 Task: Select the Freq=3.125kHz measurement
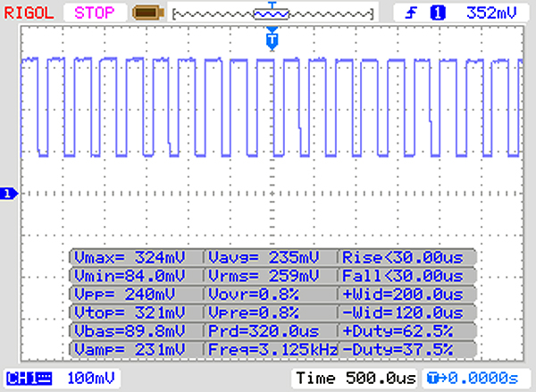[272, 350]
